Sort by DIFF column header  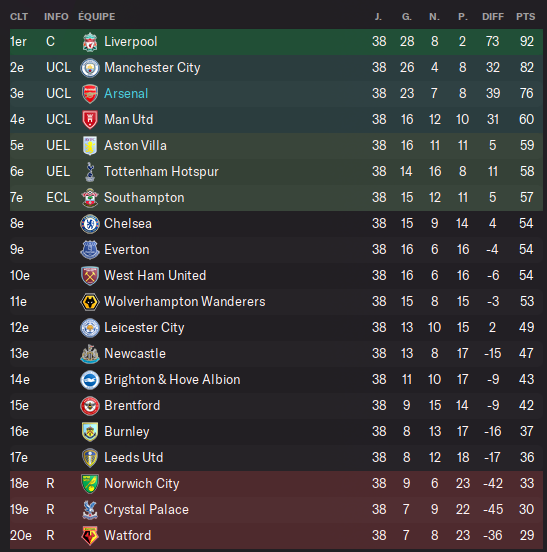point(493,17)
